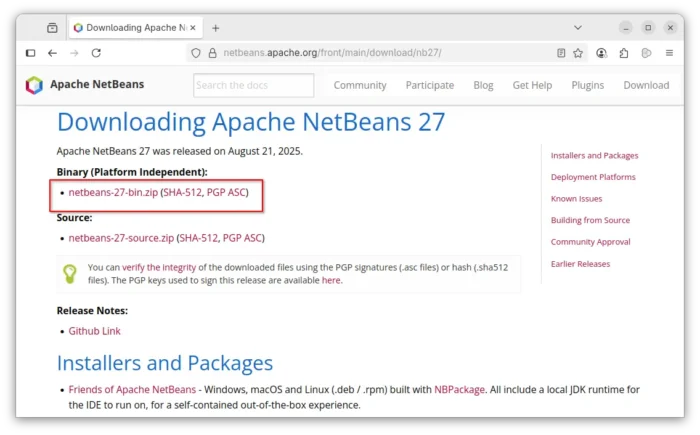Open the list all tabs chevron
This screenshot has height=435, width=700.
[578, 28]
